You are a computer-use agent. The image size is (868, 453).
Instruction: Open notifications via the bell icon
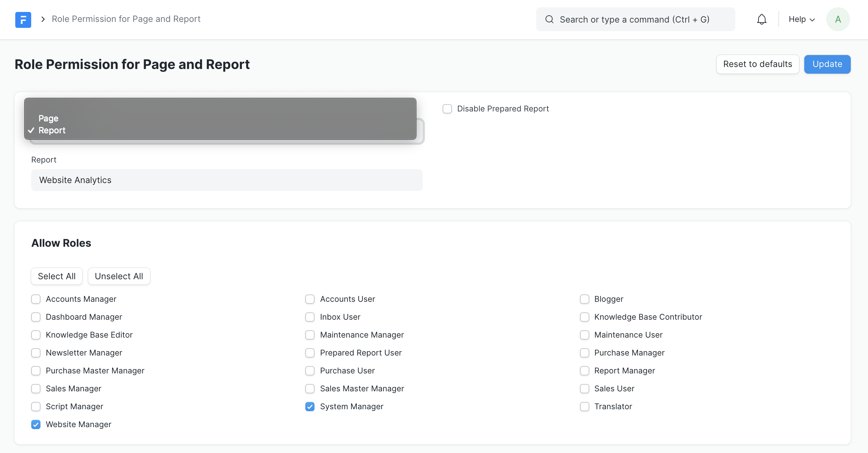(x=761, y=19)
